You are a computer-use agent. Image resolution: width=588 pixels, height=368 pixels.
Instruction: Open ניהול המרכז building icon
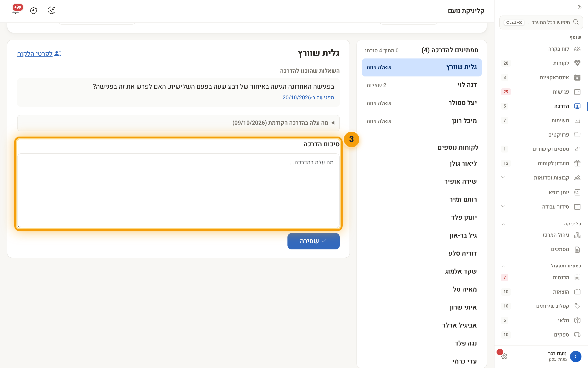[577, 235]
